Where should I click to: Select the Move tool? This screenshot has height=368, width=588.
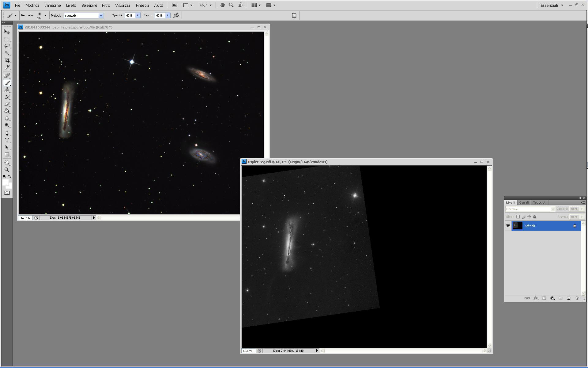(x=7, y=32)
